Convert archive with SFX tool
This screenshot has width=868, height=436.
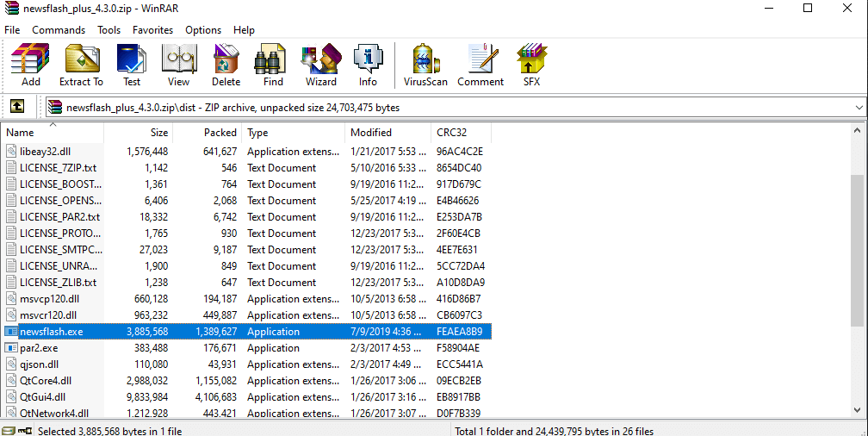531,65
